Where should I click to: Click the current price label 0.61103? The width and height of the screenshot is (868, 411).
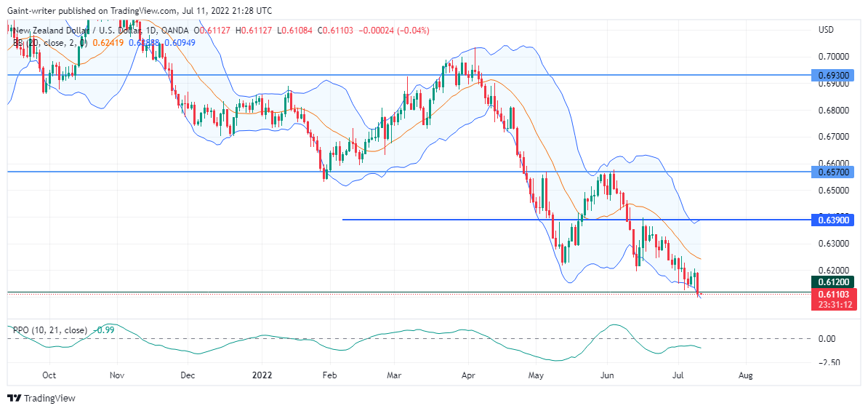point(835,293)
